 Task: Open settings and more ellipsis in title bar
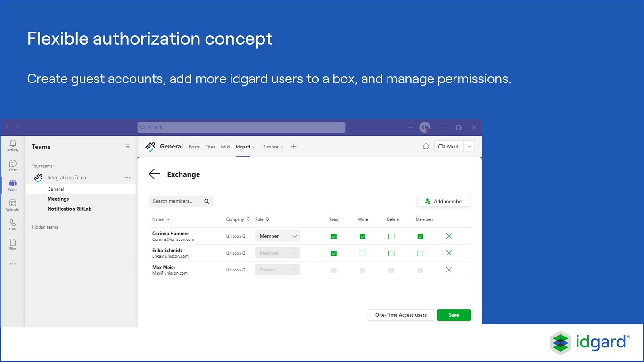click(x=411, y=127)
